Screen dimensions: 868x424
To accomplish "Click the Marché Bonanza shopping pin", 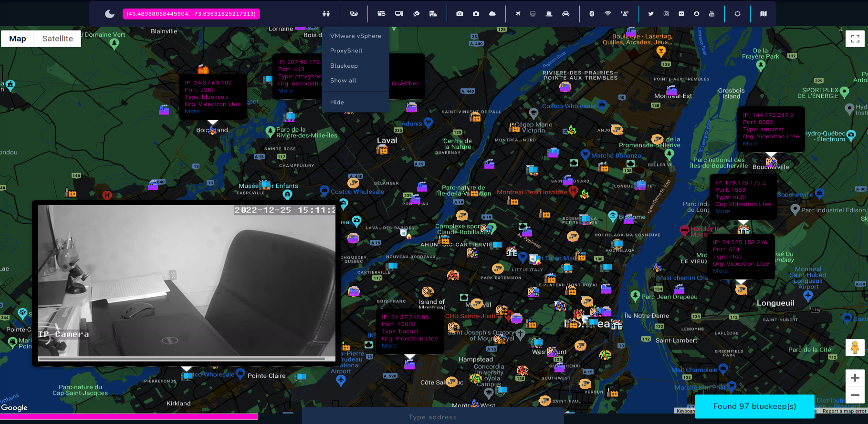I will point(585,155).
